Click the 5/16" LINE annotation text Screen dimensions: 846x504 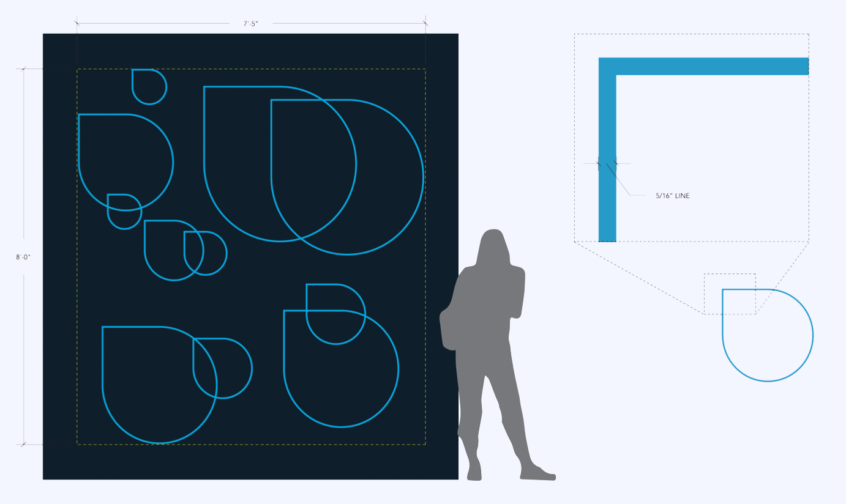click(672, 196)
